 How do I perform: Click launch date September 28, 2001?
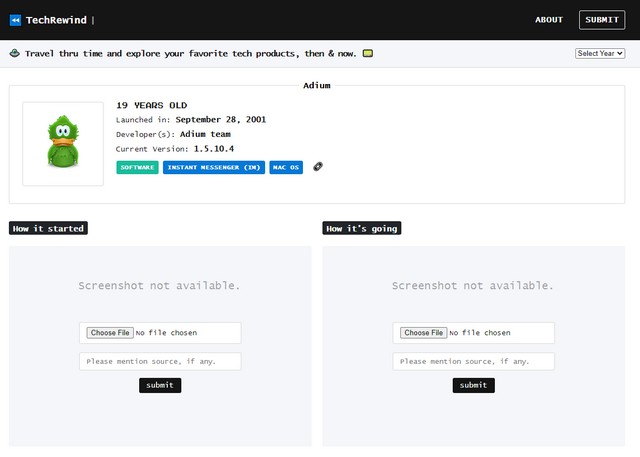pyautogui.click(x=221, y=120)
